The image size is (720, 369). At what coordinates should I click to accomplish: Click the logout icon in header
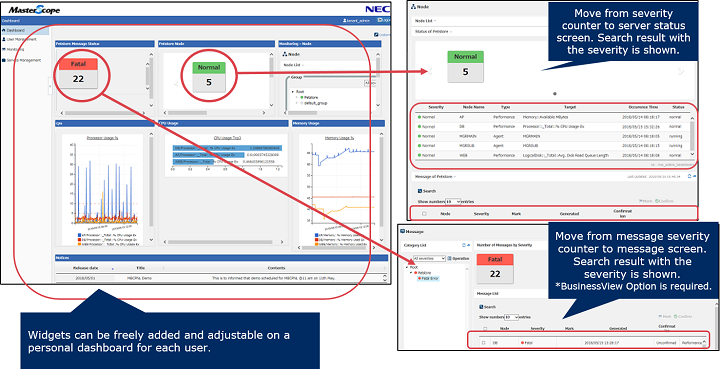pyautogui.click(x=380, y=20)
